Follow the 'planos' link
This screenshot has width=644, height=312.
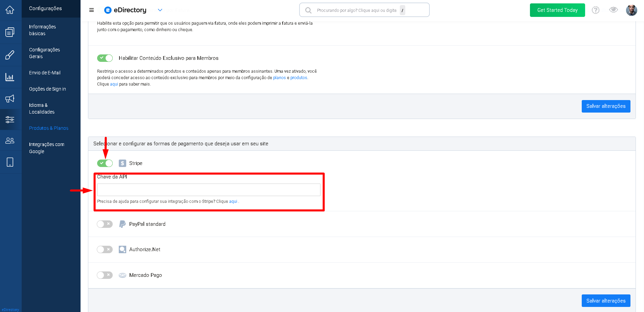point(280,78)
